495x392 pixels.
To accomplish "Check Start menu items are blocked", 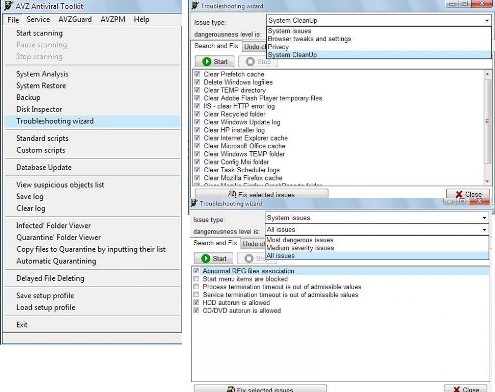I will [x=196, y=279].
